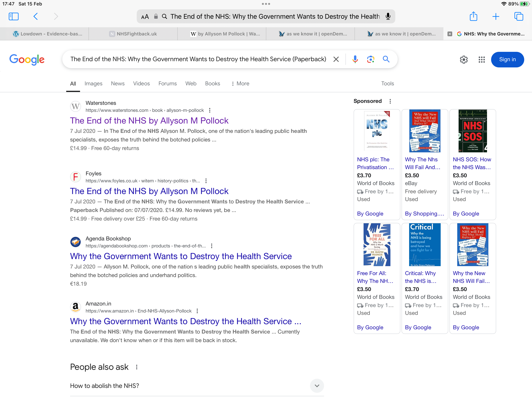
Task: Open 'NHS plc: The Privatisation' sponsored listing
Action: tap(375, 163)
